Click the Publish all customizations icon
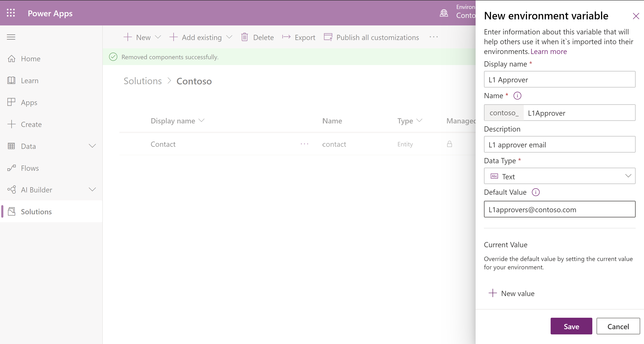 (327, 38)
